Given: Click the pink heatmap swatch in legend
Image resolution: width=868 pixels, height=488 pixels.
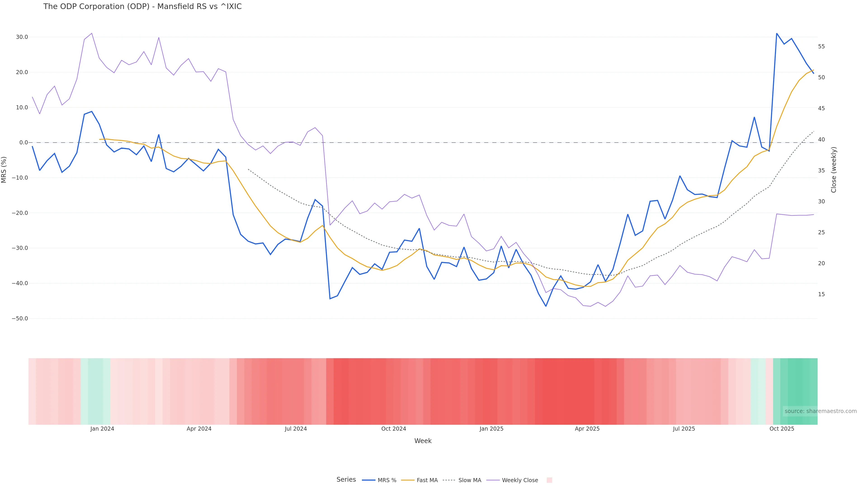Looking at the screenshot, I should click(549, 480).
